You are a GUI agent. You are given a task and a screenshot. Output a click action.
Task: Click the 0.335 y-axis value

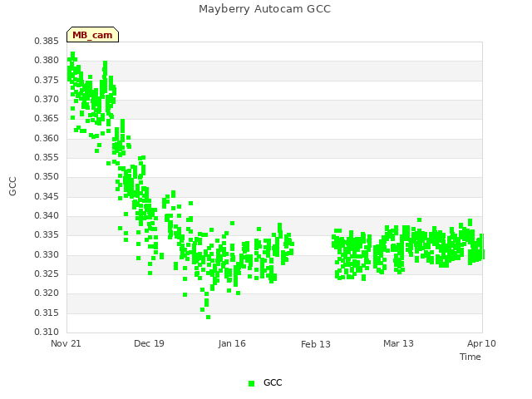coord(47,234)
